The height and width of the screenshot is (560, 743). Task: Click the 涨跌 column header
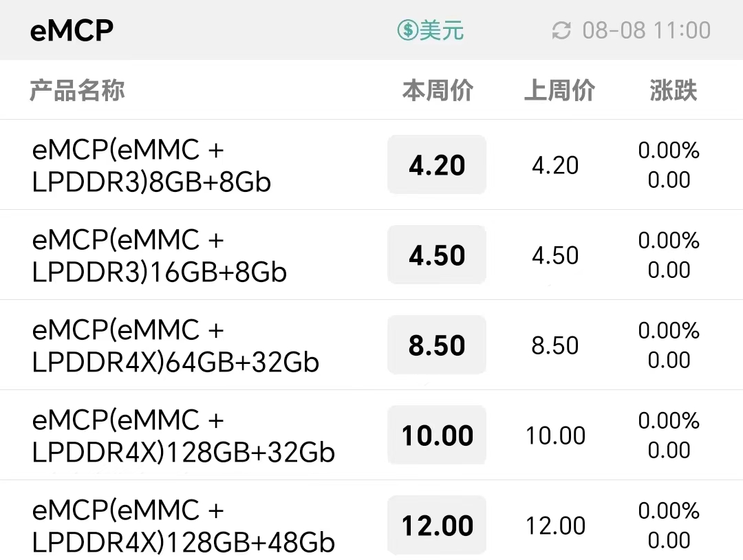pos(673,90)
